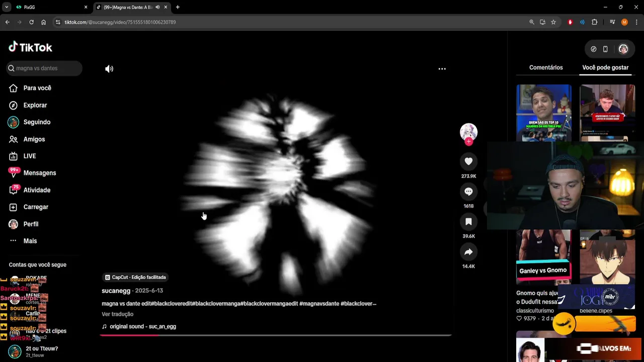
Task: Open the Atividade notifications
Action: pyautogui.click(x=30, y=190)
